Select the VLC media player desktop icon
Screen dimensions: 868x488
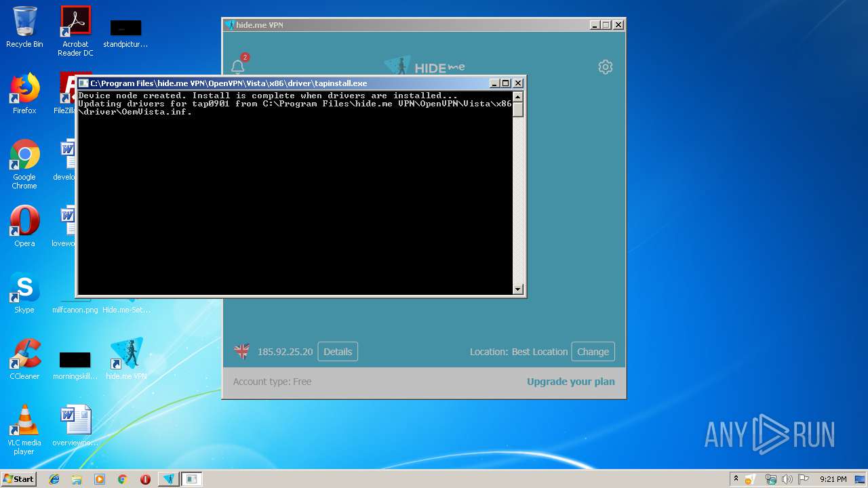pyautogui.click(x=24, y=430)
